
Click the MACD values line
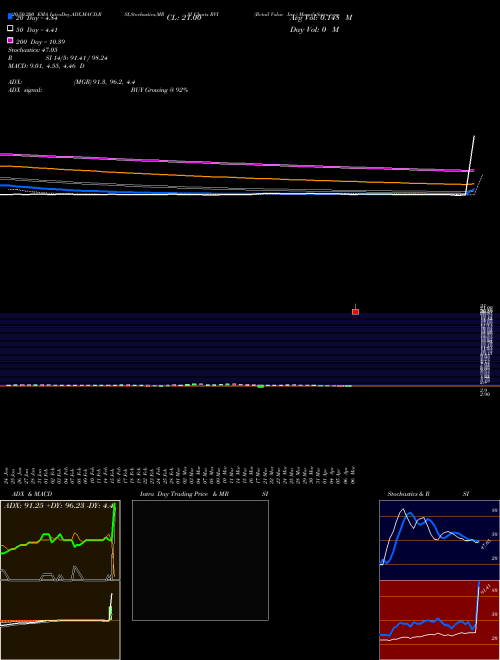pos(46,66)
